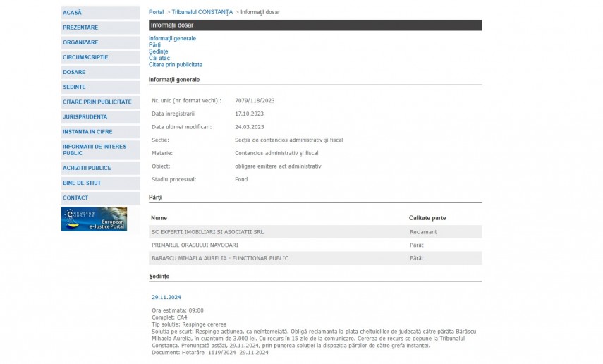Viewport: 603px width, 364px height.
Task: Jump to Informații generale anchor link
Action: [x=172, y=38]
